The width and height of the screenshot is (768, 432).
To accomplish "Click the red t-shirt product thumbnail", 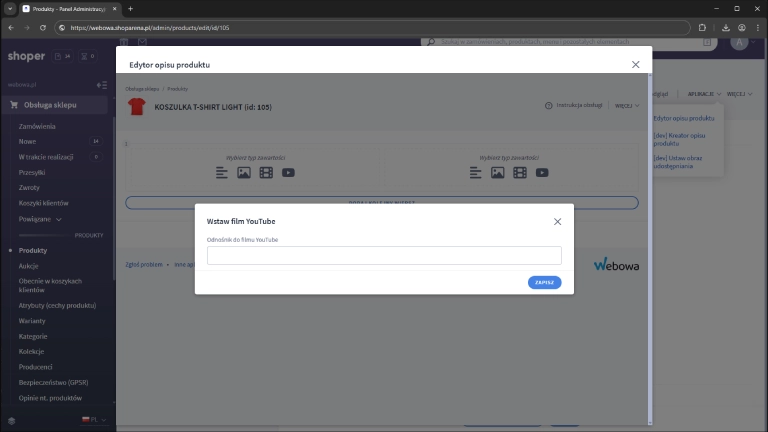I will tap(137, 106).
